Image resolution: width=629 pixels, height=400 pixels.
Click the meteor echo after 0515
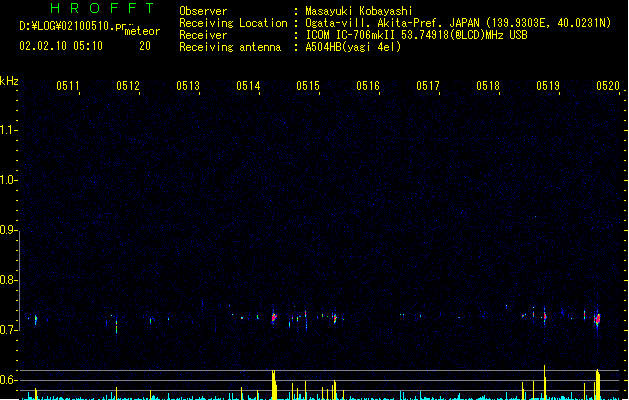335,319
